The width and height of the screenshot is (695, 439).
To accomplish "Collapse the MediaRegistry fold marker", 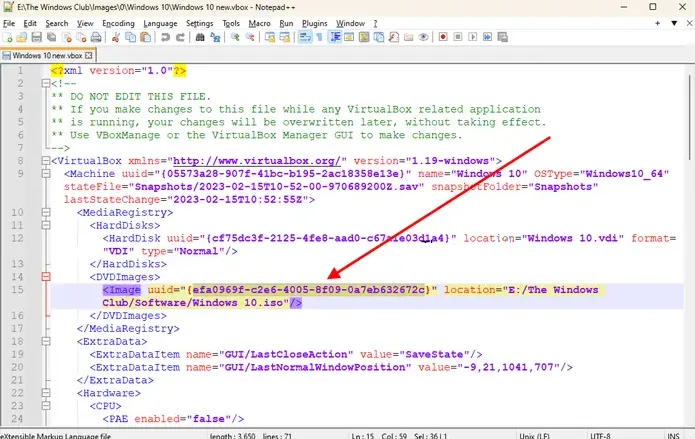I will pos(44,213).
